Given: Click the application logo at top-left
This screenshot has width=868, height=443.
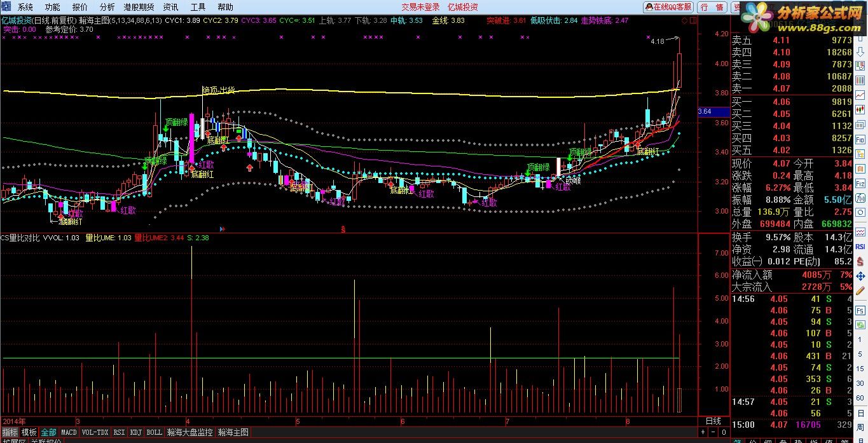Looking at the screenshot, I should tap(6, 7).
